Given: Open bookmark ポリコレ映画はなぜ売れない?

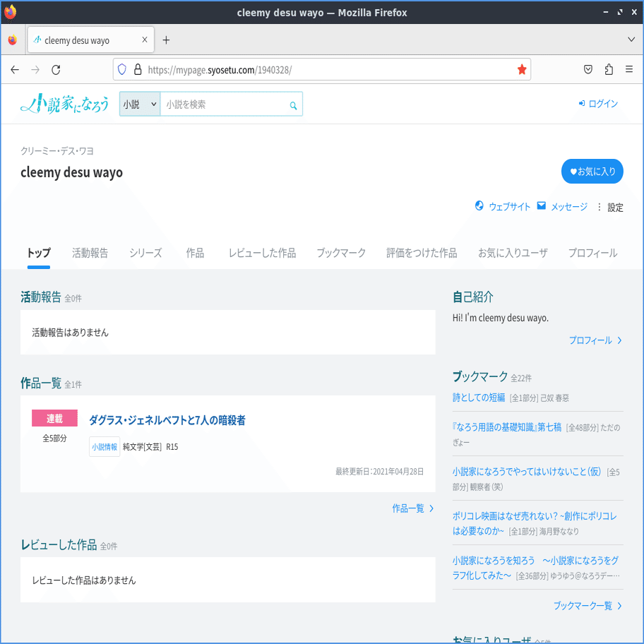Looking at the screenshot, I should 535,523.
